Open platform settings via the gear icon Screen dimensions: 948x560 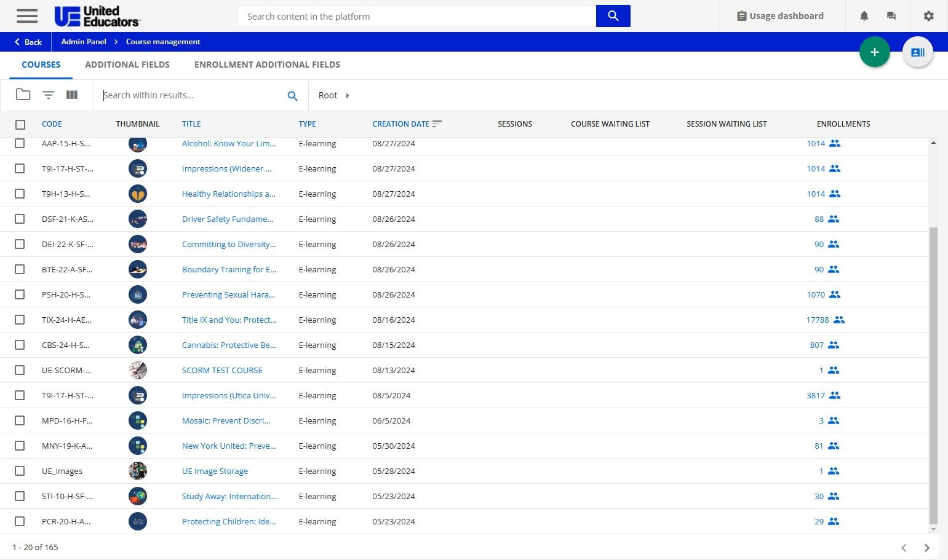[x=928, y=16]
